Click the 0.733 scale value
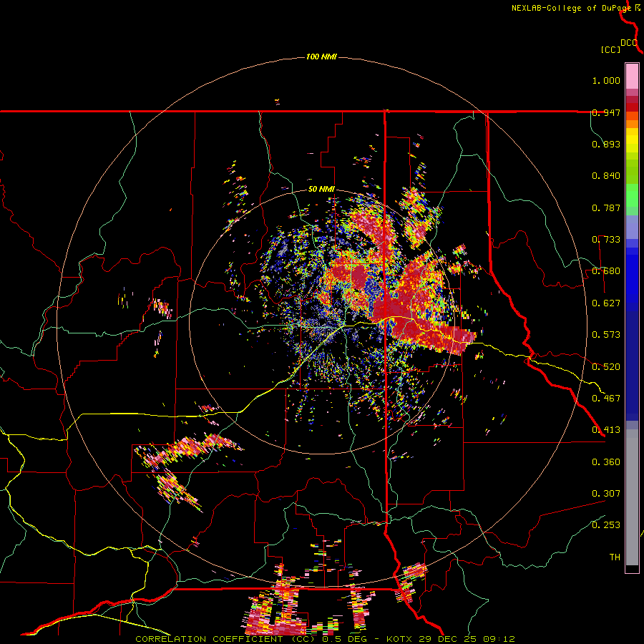The width and height of the screenshot is (644, 644). pos(606,240)
